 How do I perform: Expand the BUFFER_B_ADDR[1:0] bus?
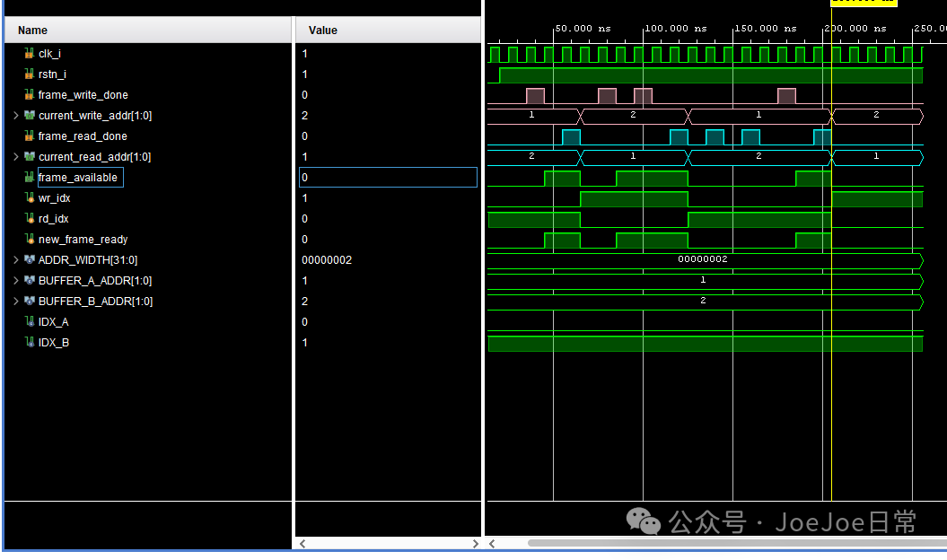(15, 301)
